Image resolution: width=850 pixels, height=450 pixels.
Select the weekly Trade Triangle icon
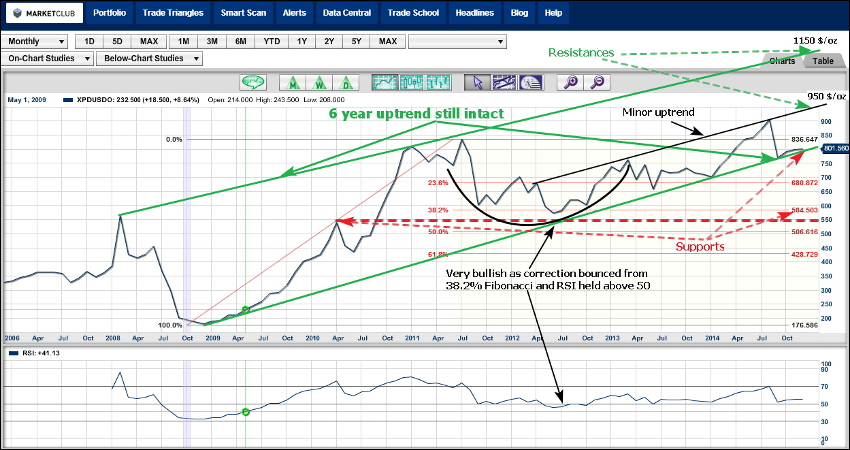click(319, 82)
